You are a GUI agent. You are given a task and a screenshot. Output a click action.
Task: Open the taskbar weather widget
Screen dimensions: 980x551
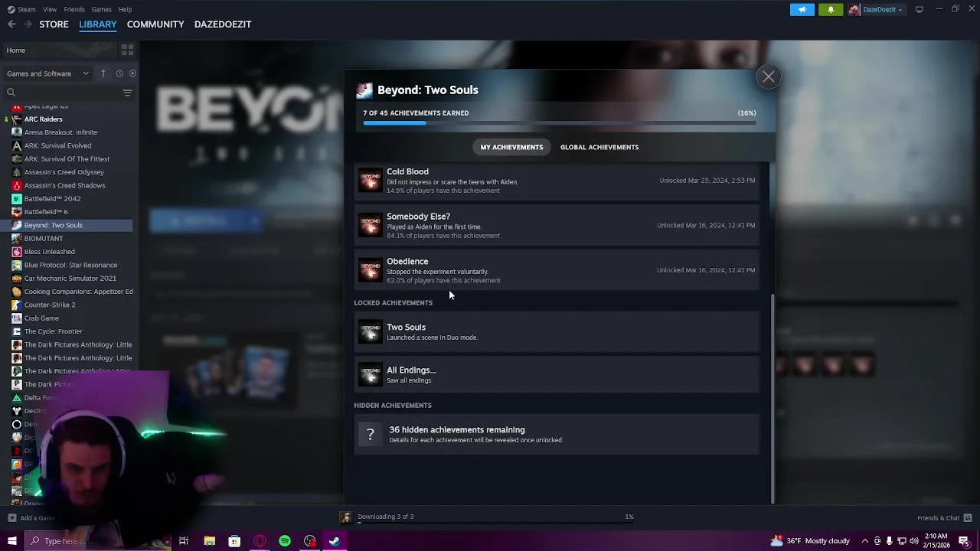(x=810, y=541)
